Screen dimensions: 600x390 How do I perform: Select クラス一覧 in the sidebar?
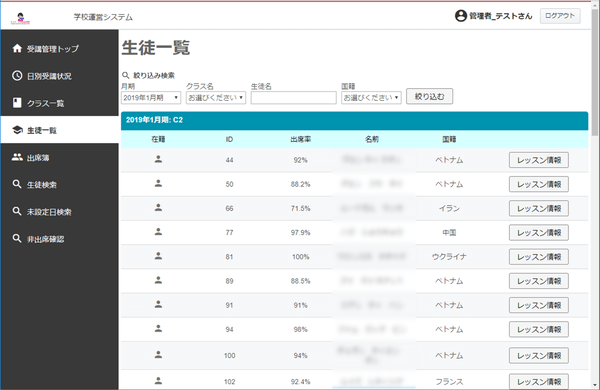click(x=60, y=103)
